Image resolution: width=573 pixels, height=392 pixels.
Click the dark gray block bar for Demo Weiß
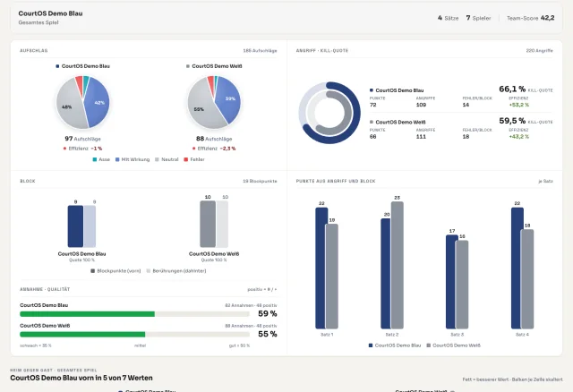pyautogui.click(x=208, y=224)
